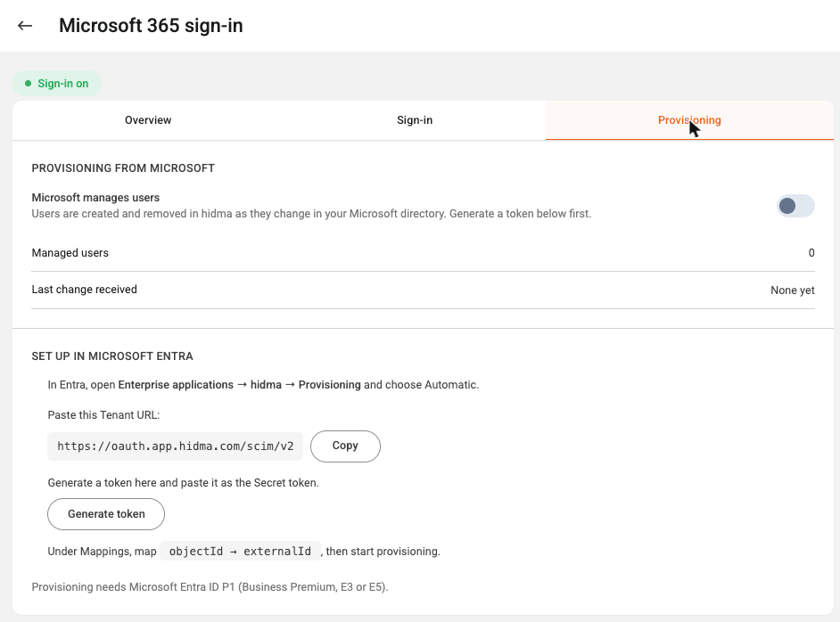Toggle the Microsoft manages users switch

[x=795, y=206]
